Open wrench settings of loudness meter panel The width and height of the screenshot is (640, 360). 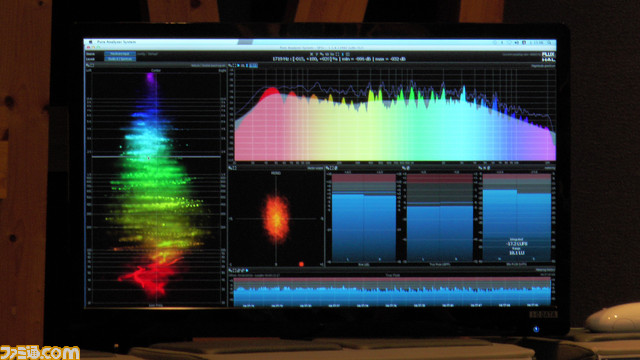480,168
